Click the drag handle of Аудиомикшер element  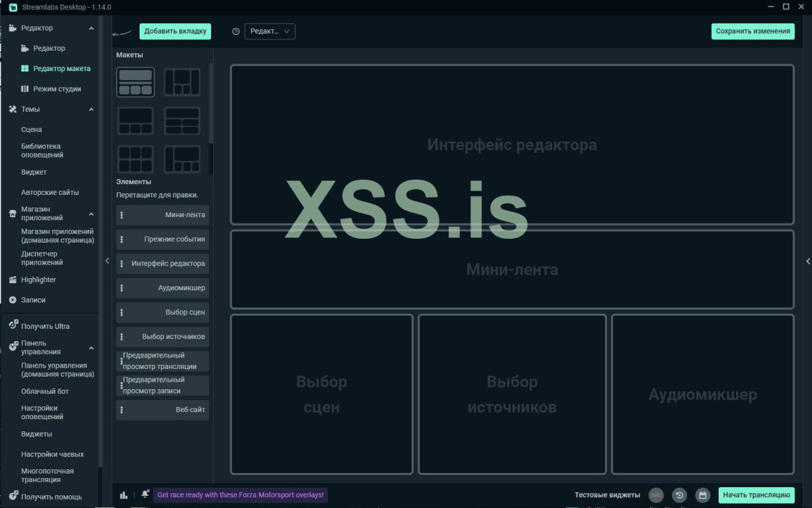point(122,288)
